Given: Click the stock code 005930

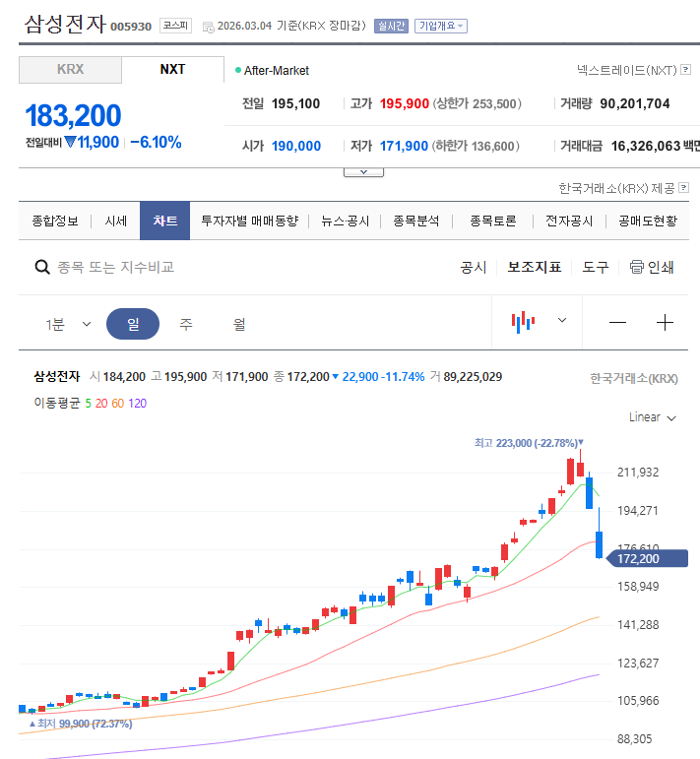Looking at the screenshot, I should [x=131, y=27].
